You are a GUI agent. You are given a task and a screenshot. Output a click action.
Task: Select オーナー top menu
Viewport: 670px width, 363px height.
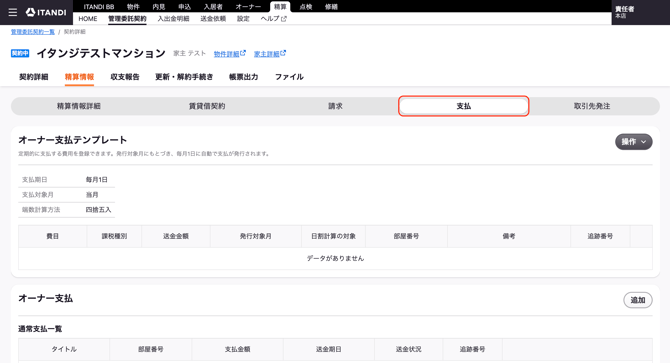tap(248, 7)
